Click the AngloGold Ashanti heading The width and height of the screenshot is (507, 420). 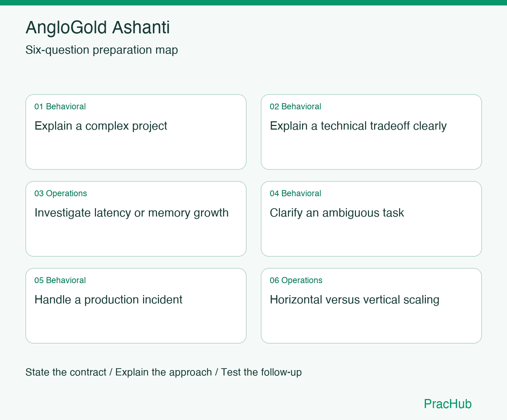(98, 28)
